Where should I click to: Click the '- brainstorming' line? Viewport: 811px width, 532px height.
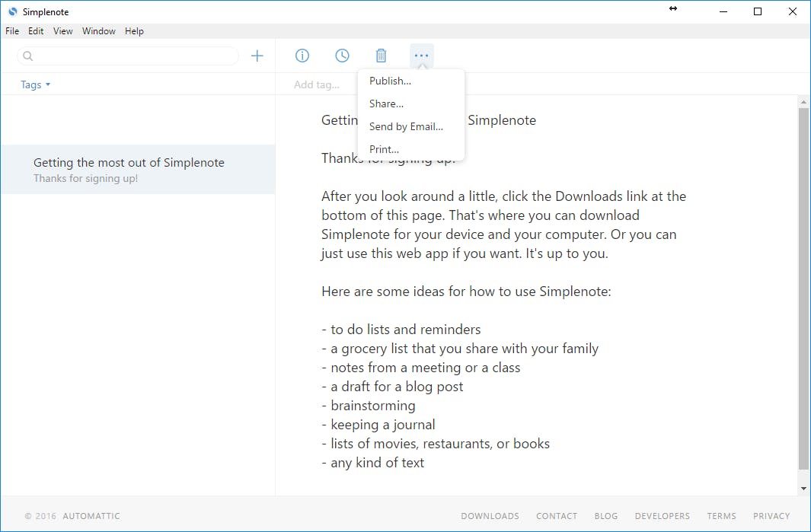tap(369, 406)
